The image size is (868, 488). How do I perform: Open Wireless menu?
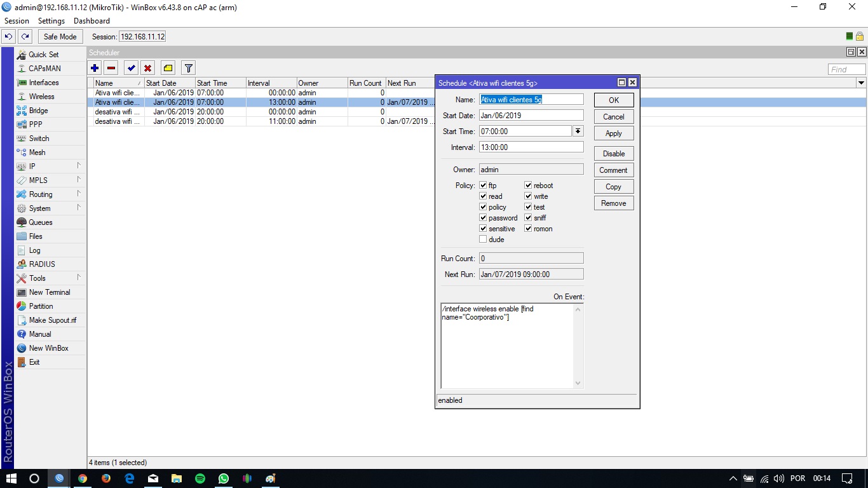[50, 97]
